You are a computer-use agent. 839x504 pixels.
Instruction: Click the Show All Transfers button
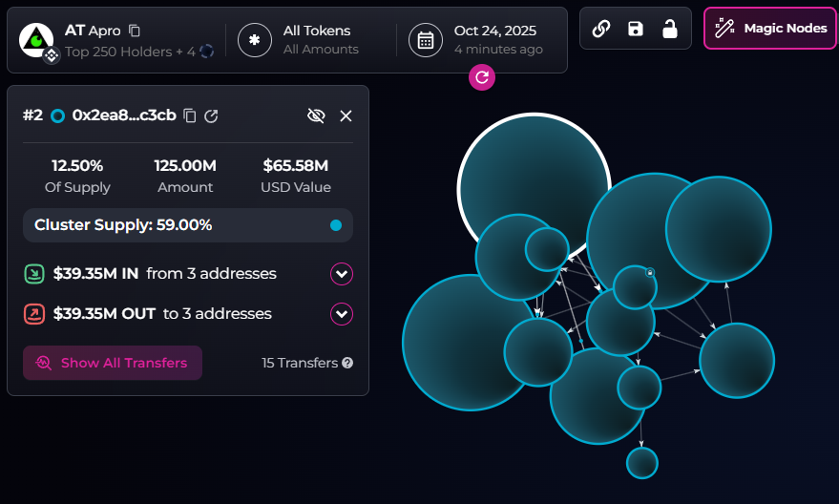113,363
